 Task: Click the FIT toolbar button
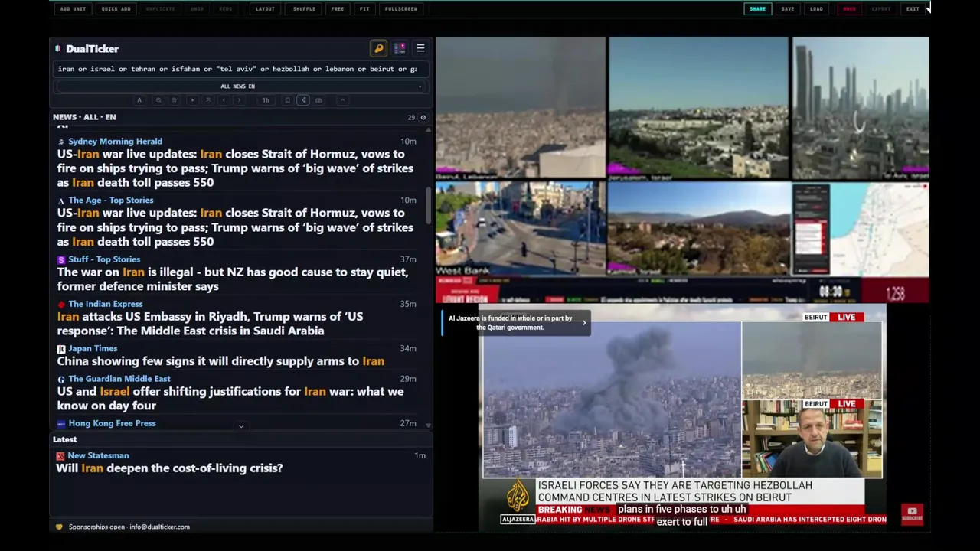click(x=364, y=9)
